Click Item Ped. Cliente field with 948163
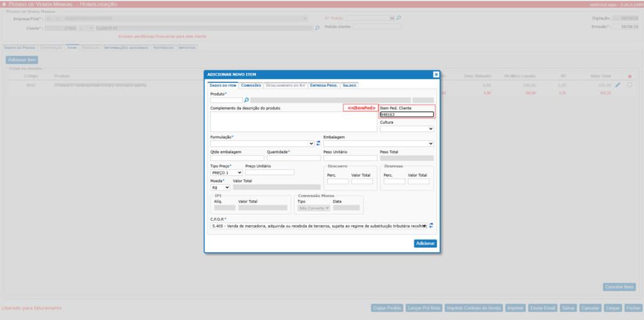 pos(407,114)
